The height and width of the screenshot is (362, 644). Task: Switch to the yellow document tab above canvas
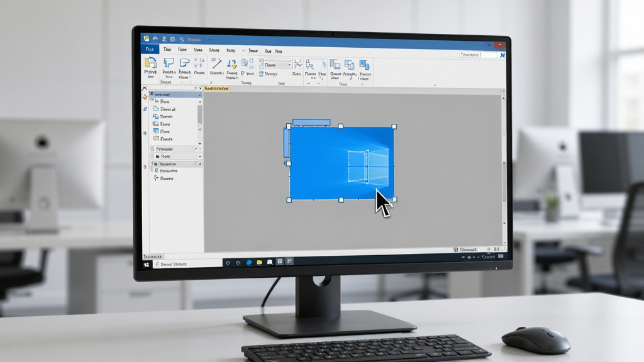216,88
